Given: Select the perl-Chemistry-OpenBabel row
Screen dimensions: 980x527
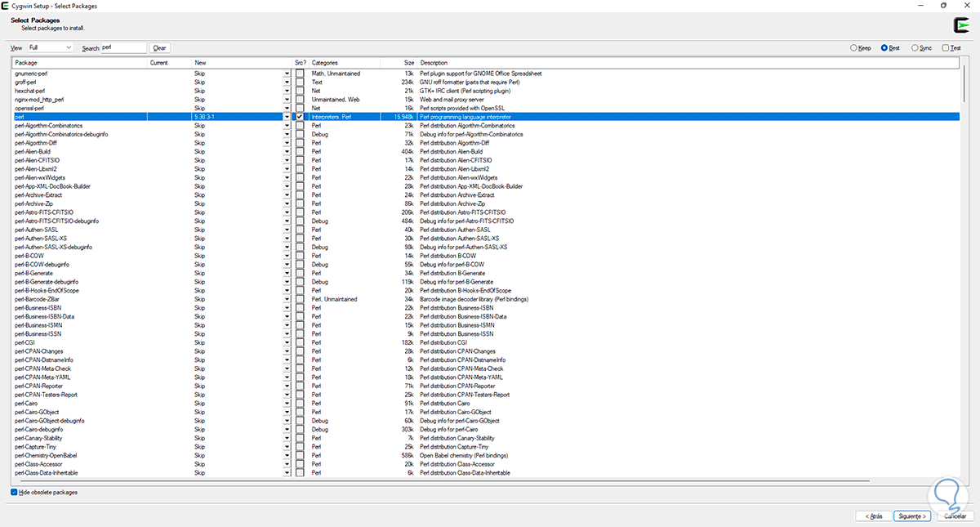Looking at the screenshot, I should pyautogui.click(x=486, y=455).
